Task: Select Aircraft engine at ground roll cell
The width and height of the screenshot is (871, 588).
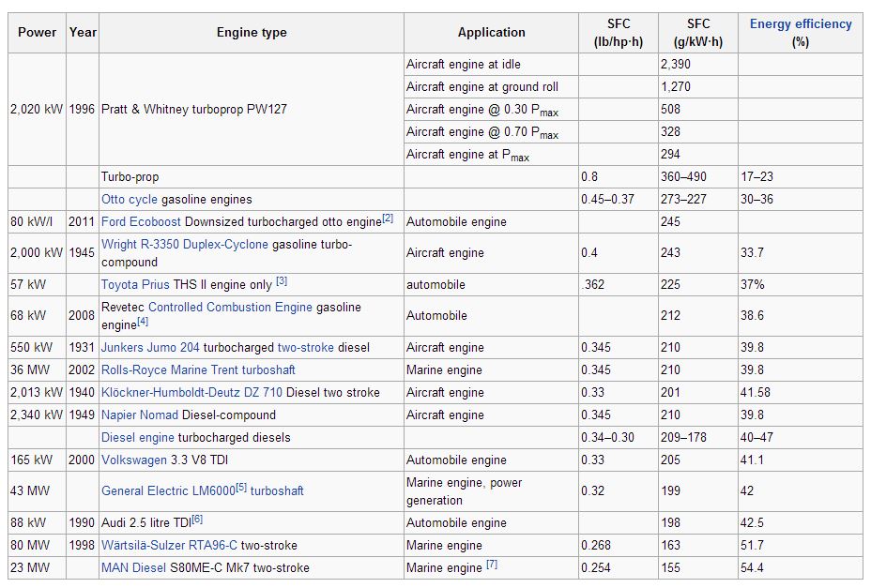Action: click(x=491, y=87)
